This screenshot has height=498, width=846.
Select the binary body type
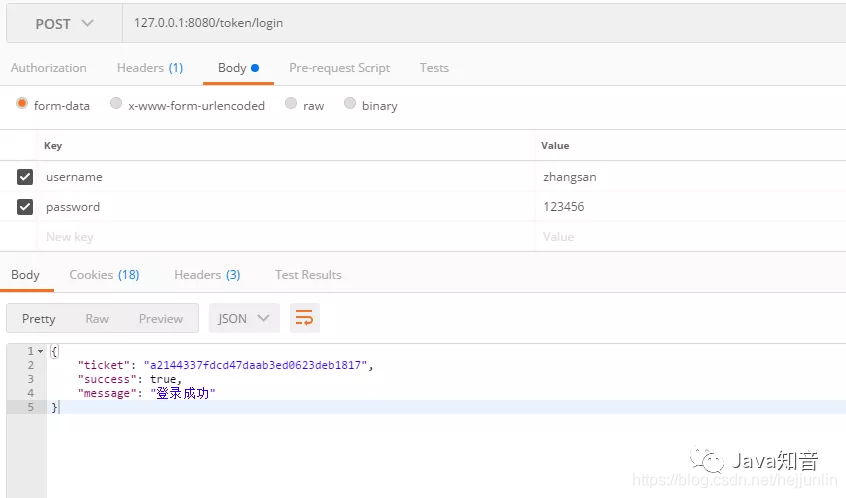click(350, 103)
